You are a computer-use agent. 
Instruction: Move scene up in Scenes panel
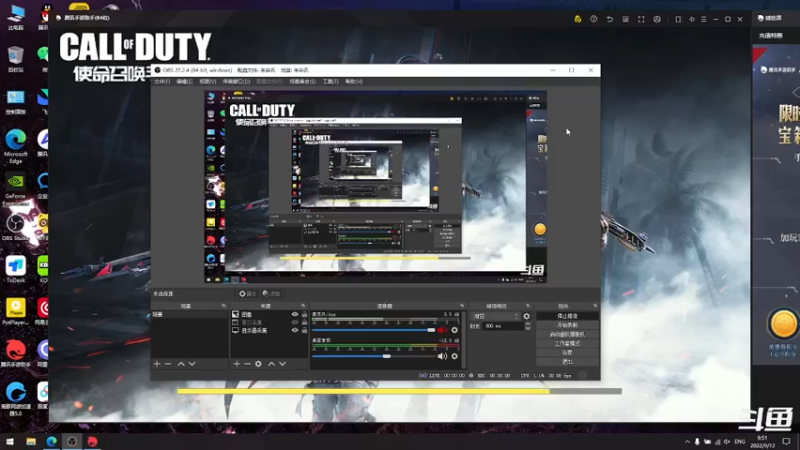point(181,364)
